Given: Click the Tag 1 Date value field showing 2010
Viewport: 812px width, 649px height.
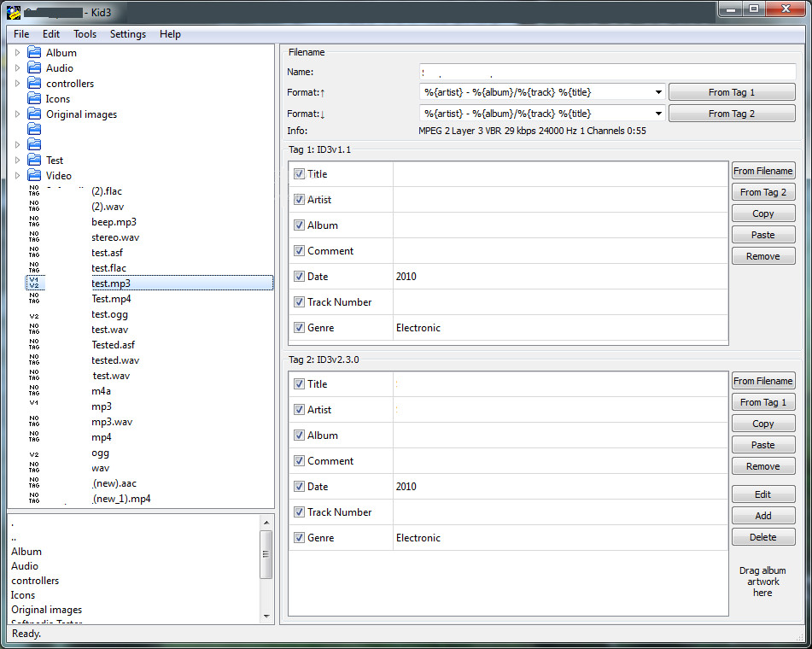Looking at the screenshot, I should tap(560, 277).
